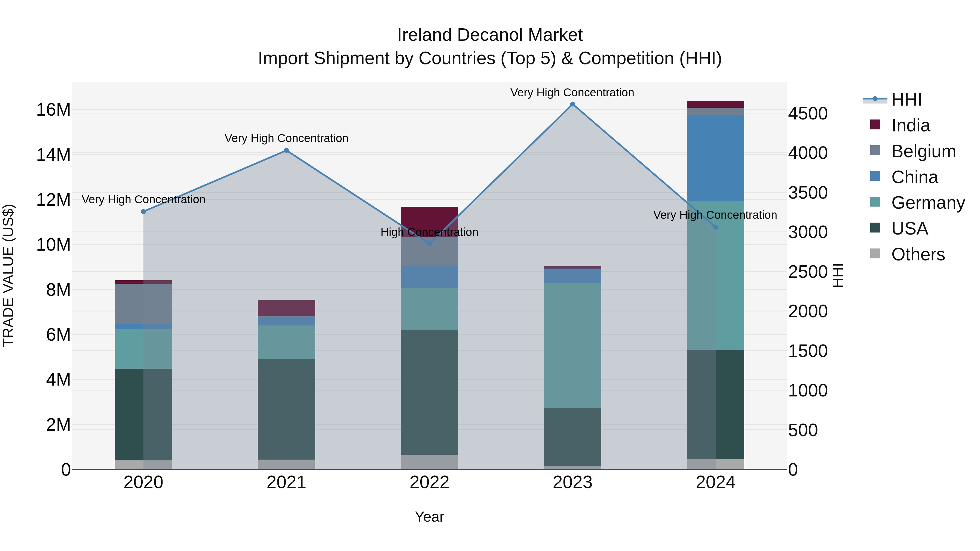This screenshot has width=980, height=551.
Task: Click the 3000 right axis tick
Action: coord(808,232)
